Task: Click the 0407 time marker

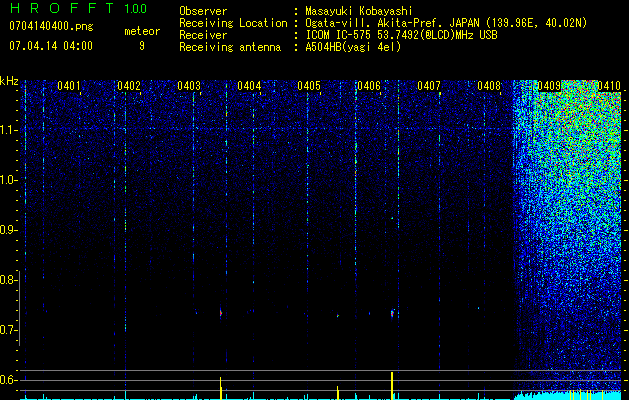Action: [x=429, y=86]
